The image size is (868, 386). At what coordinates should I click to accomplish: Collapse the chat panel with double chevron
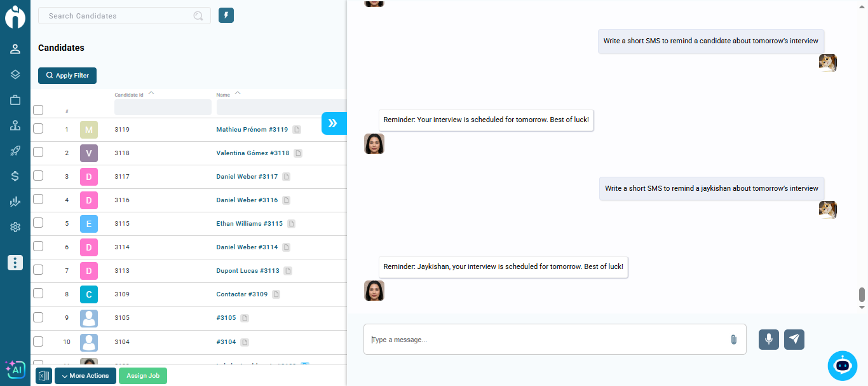[x=333, y=123]
